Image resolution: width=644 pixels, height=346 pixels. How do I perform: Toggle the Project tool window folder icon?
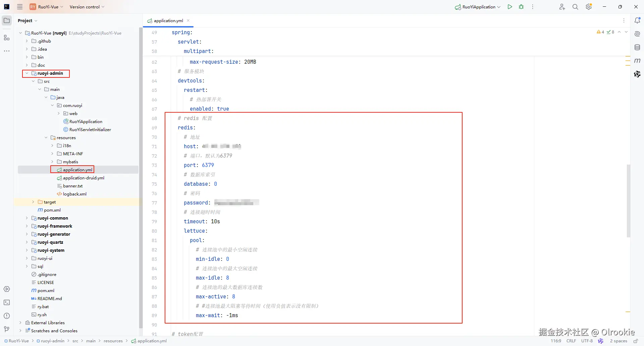[x=7, y=20]
